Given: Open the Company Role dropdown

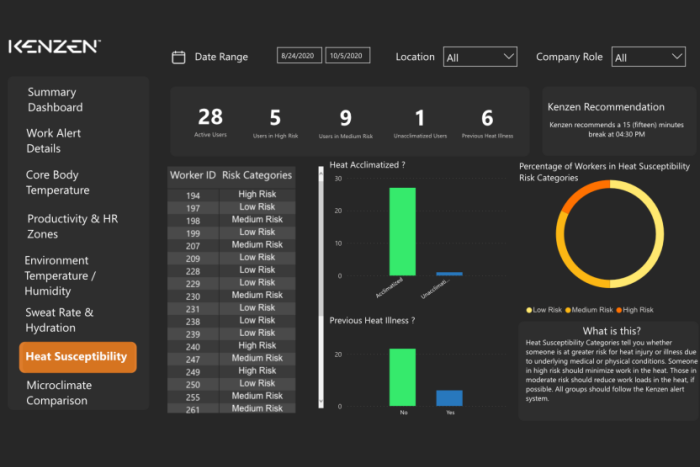Looking at the screenshot, I should point(648,57).
